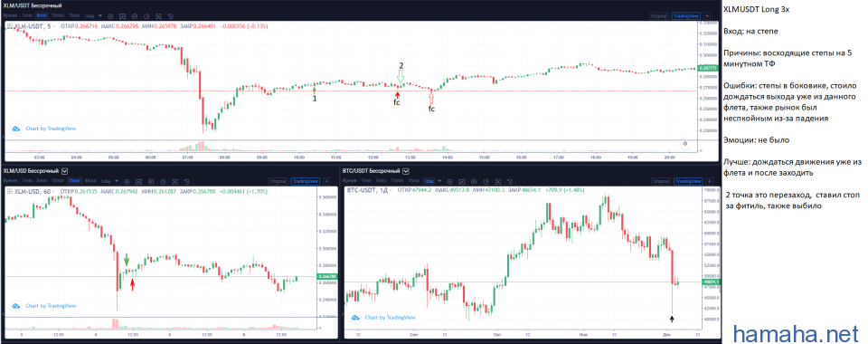Collapse the XLM-USDT, 5 legend arrow
This screenshot has width=868, height=344.
point(53,26)
